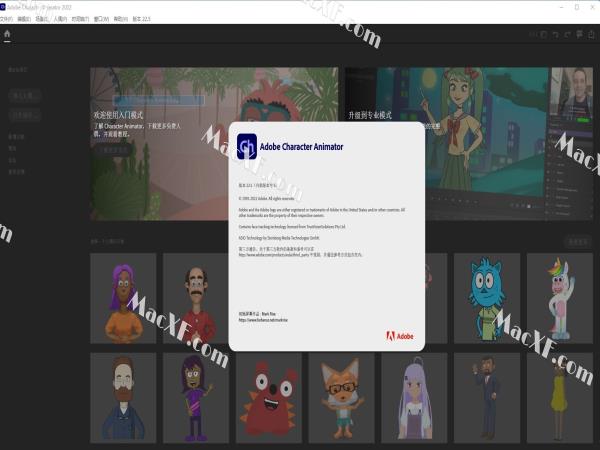Viewport: 600px width, 450px height.
Task: Open the 编辑(E) menu
Action: (24, 19)
